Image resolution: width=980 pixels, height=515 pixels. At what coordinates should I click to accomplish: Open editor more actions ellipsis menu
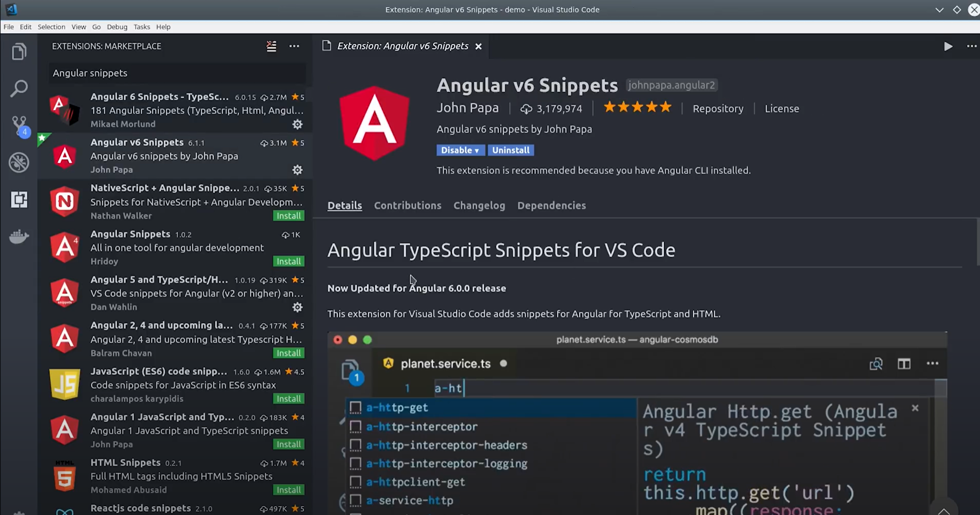click(971, 46)
